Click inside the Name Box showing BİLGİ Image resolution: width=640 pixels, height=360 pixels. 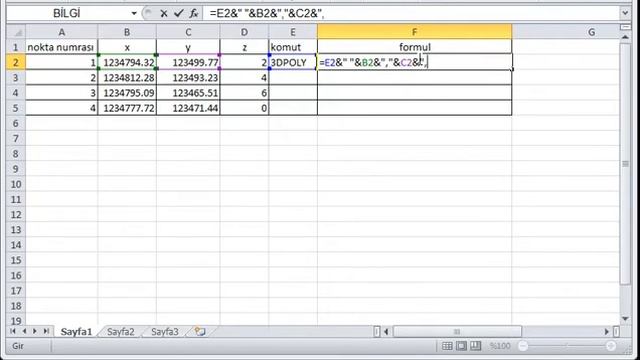(x=68, y=13)
